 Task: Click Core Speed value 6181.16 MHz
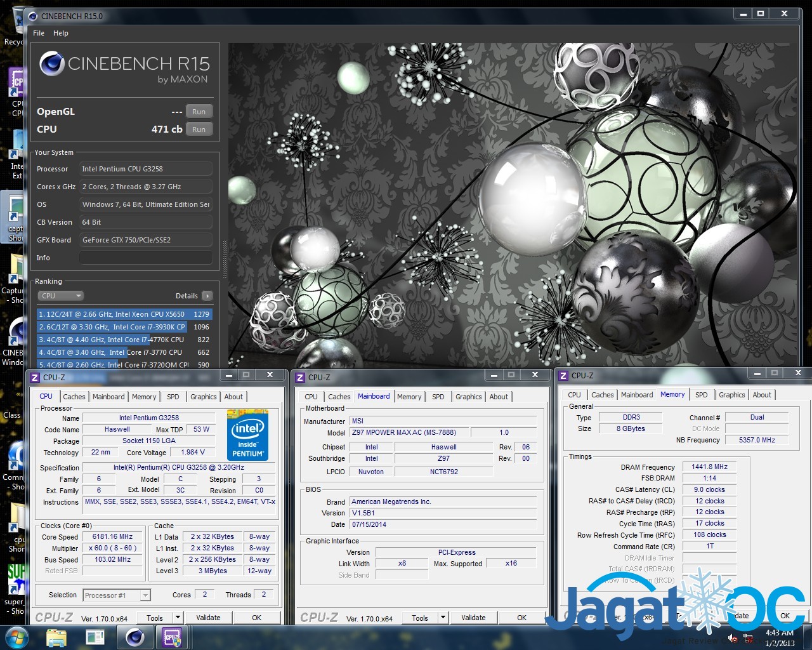[x=113, y=537]
